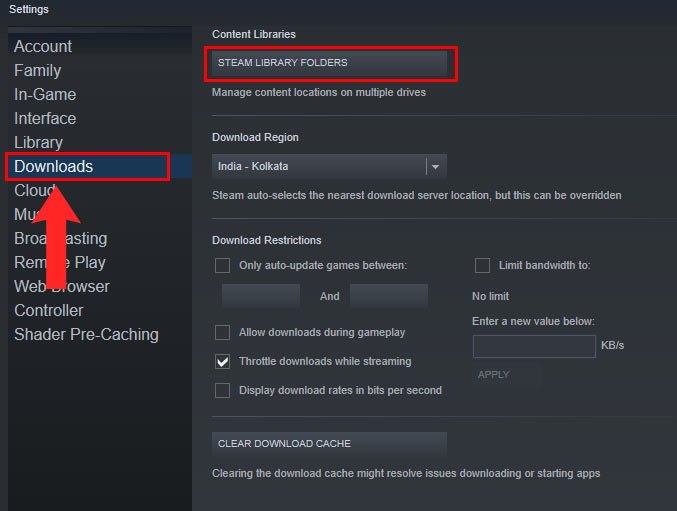Open Interface settings category
Image resolution: width=677 pixels, height=511 pixels.
45,118
